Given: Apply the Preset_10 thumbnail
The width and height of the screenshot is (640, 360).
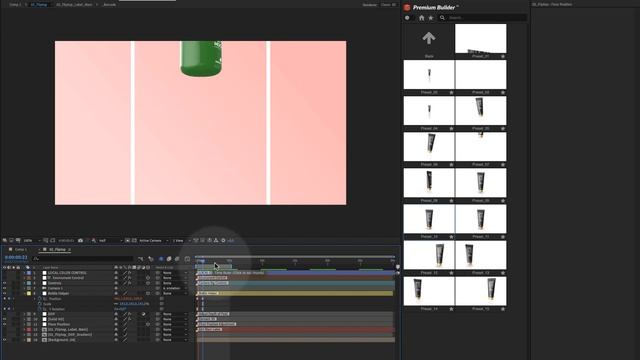Looking at the screenshot, I should pyautogui.click(x=429, y=218).
